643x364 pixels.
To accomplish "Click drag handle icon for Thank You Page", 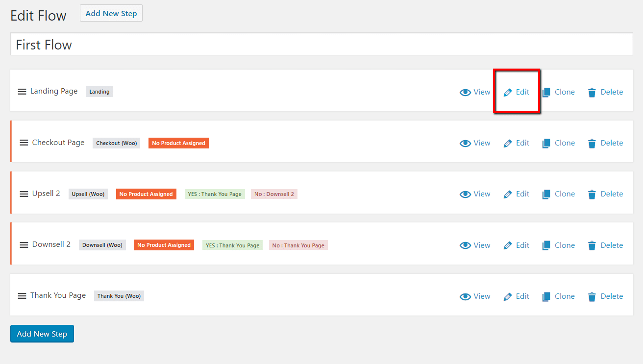I will tap(22, 296).
